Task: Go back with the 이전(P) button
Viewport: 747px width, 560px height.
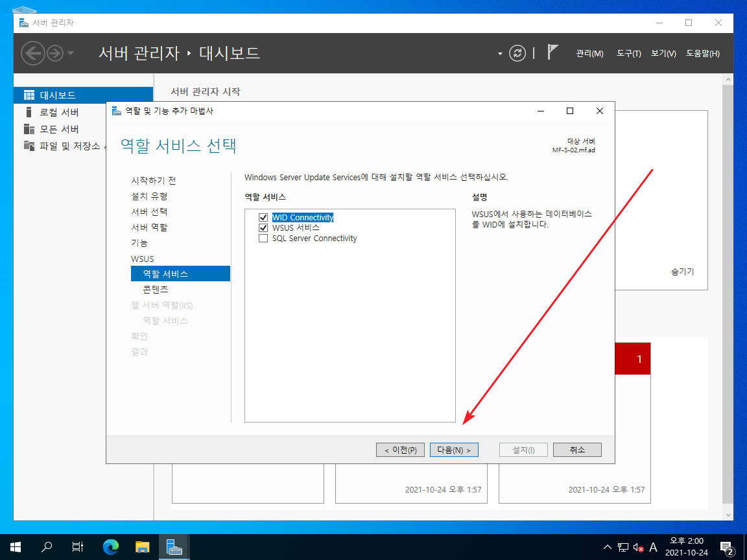Action: (400, 450)
